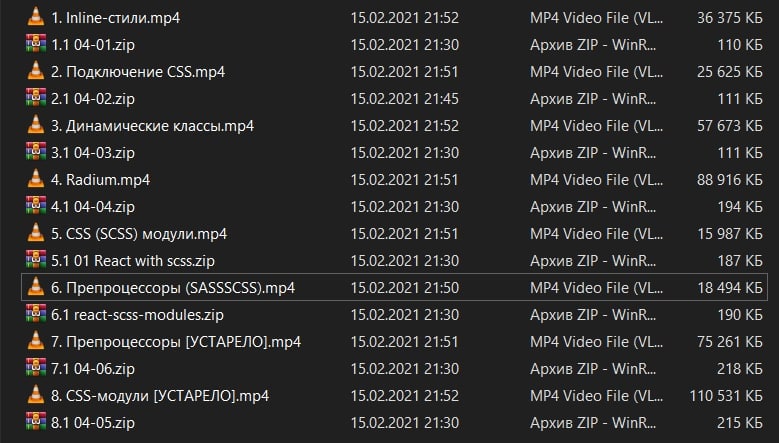
Task: Click WinRAR icon of 8.1 04-05.zip
Action: 36,422
